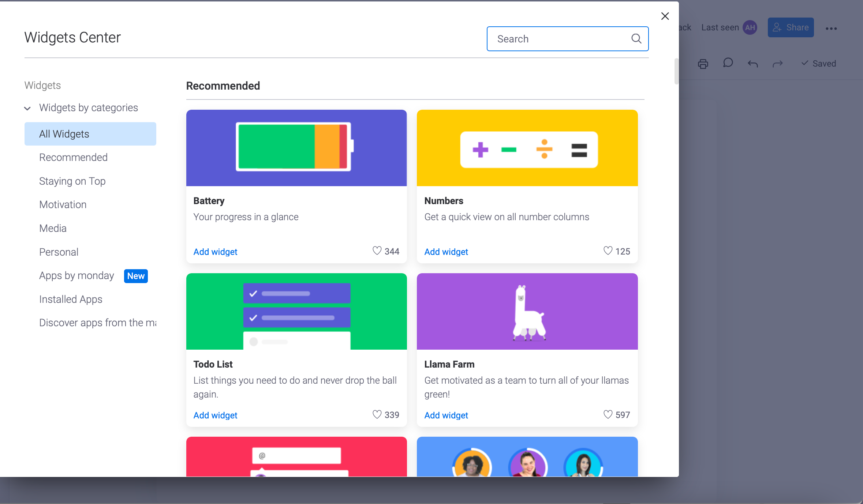
Task: Select the Recommended category in sidebar
Action: [x=73, y=157]
